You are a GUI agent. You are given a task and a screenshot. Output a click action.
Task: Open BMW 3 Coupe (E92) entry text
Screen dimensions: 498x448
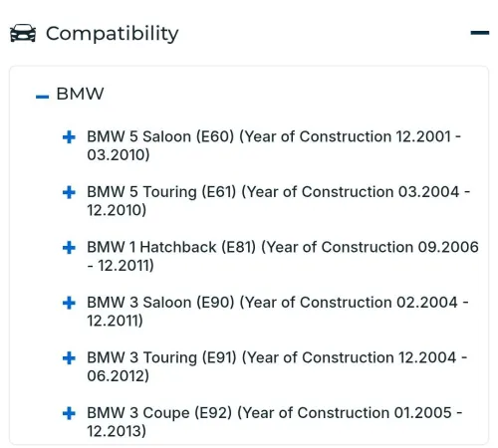pyautogui.click(x=275, y=422)
